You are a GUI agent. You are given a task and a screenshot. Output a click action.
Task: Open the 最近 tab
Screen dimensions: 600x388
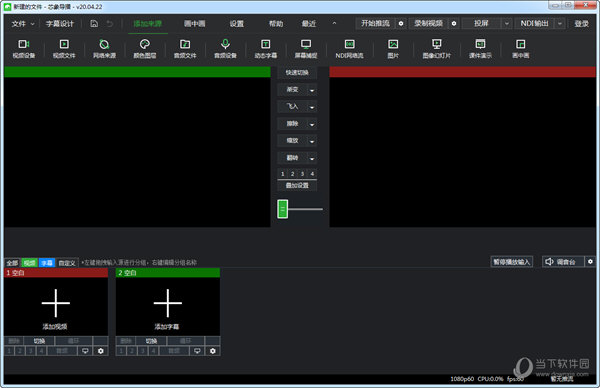coord(309,24)
